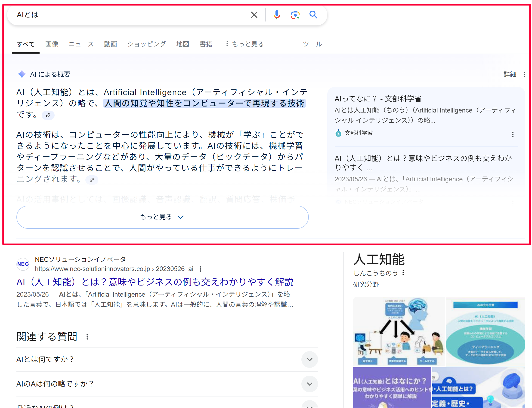Expand the question AIとは何ですか？
This screenshot has height=408, width=532.
pyautogui.click(x=309, y=359)
